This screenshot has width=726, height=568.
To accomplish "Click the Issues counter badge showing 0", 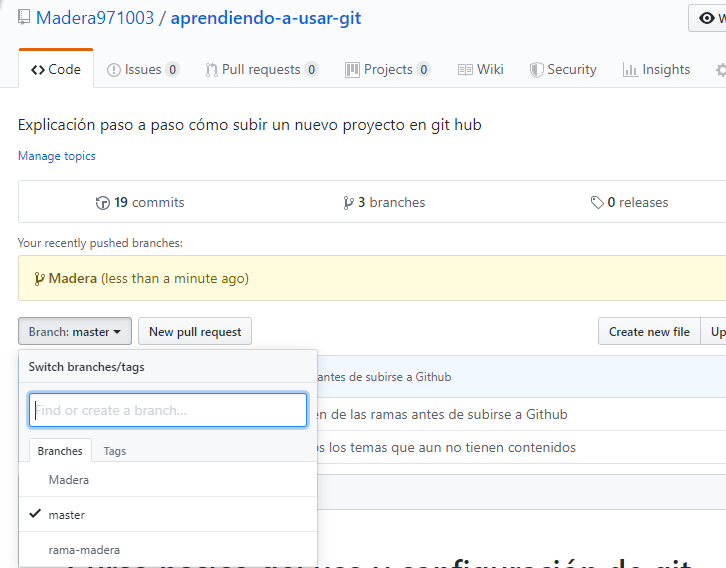I will click(172, 69).
